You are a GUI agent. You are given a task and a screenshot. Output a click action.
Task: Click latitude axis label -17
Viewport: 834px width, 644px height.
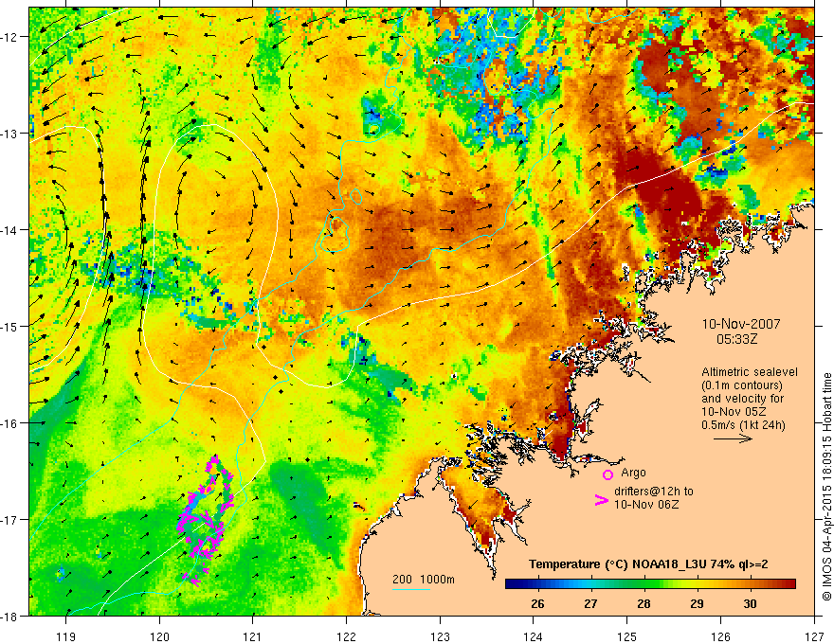point(10,519)
